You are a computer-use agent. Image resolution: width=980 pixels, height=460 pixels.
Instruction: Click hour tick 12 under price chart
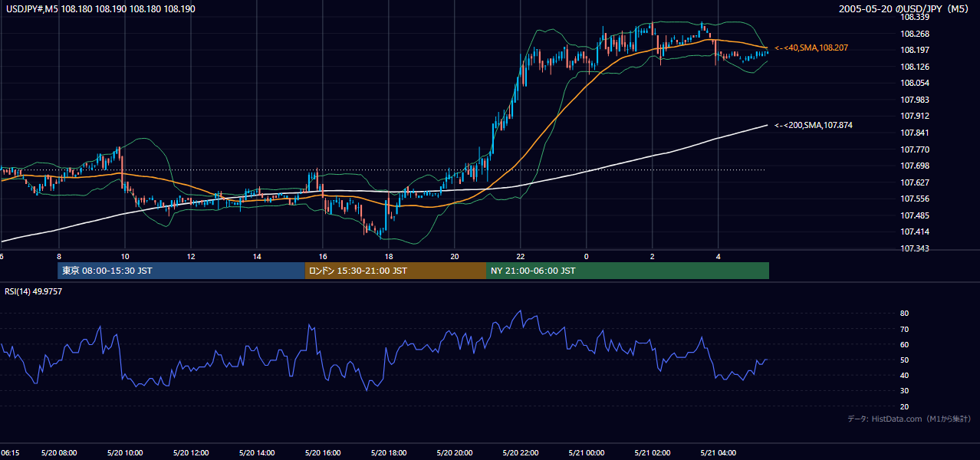(190, 257)
